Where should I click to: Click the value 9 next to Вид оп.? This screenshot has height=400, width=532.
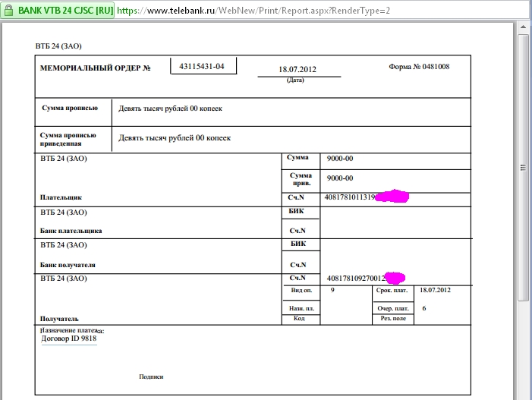(x=332, y=290)
